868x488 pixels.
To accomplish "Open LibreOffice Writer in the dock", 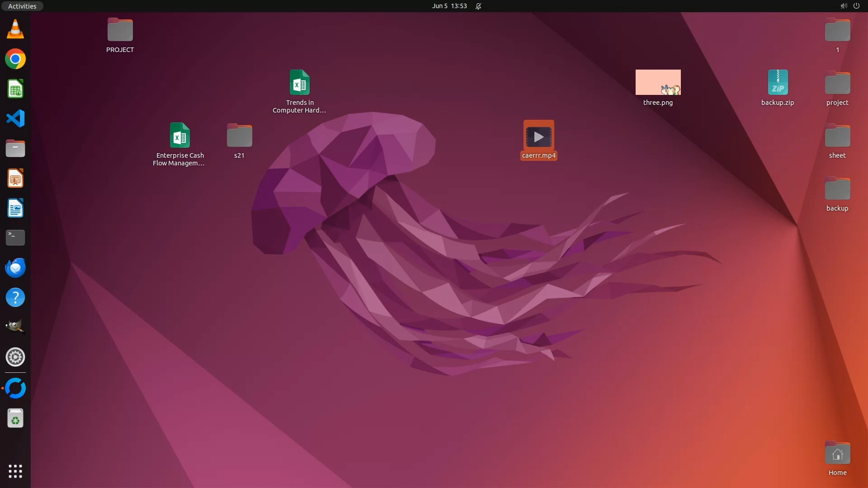I will click(15, 208).
